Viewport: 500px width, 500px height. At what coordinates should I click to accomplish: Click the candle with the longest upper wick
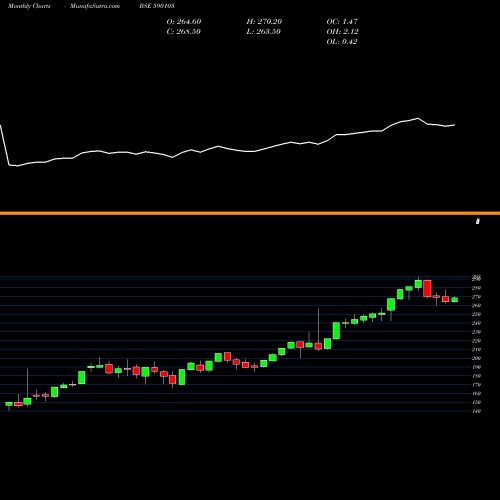pos(318,346)
